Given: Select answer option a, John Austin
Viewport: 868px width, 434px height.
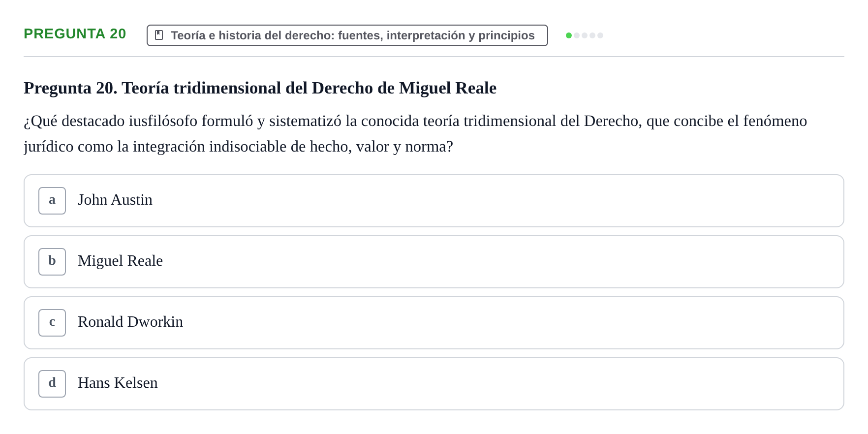Looking at the screenshot, I should 434,201.
